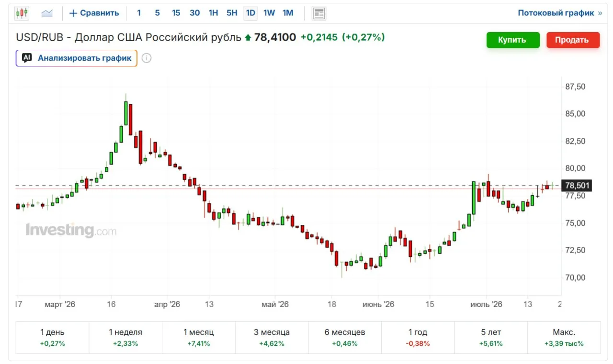Switch chart interval to 1W
613x364 pixels.
point(269,13)
